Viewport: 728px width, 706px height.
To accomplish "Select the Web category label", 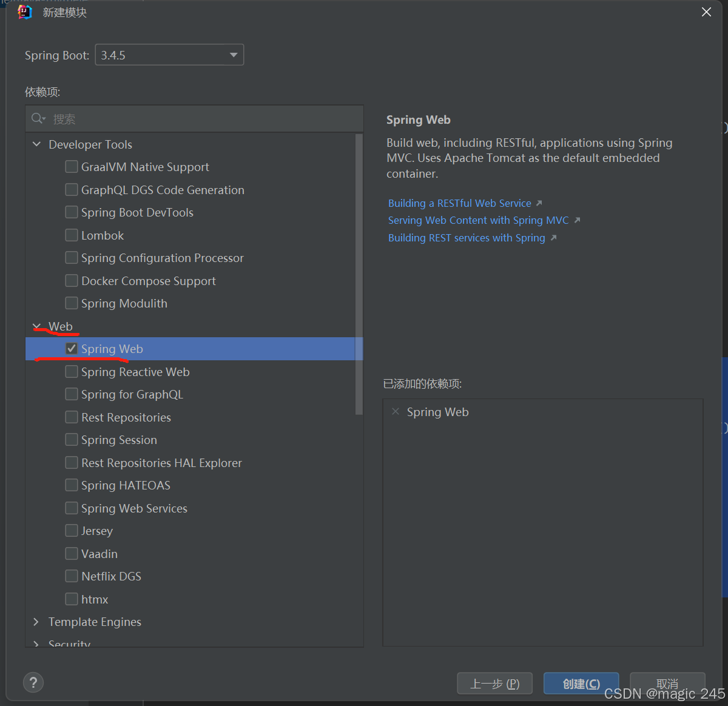I will pyautogui.click(x=61, y=326).
